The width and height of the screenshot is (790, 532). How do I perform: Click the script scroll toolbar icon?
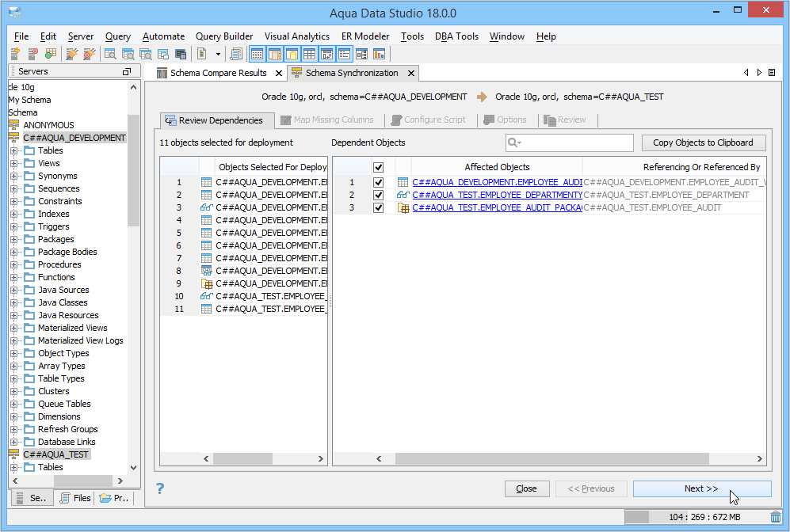pyautogui.click(x=236, y=54)
